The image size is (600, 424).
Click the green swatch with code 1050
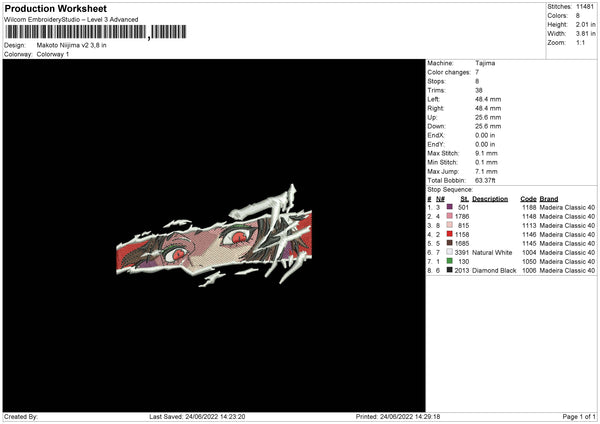click(x=450, y=261)
